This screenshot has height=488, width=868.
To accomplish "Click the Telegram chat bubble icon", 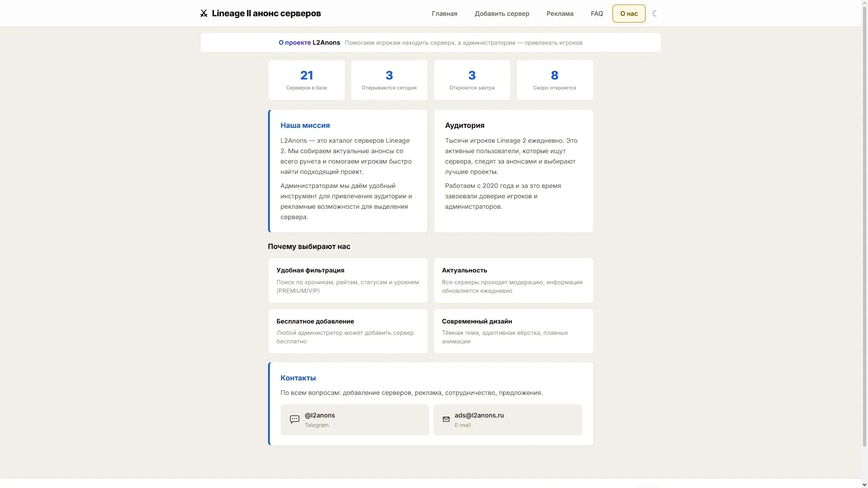I will 294,419.
